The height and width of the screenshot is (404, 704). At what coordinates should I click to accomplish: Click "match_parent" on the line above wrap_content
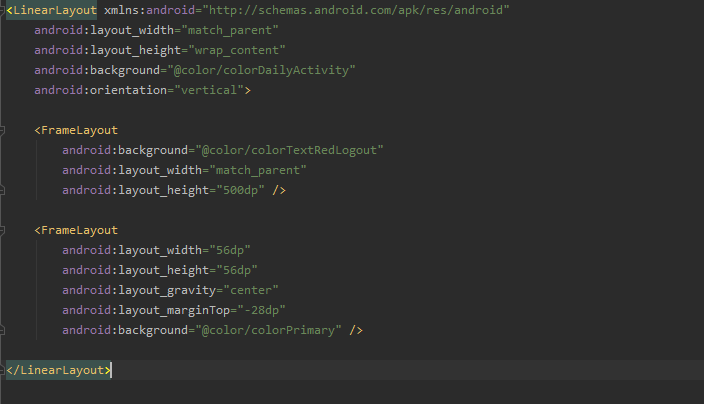(230, 31)
